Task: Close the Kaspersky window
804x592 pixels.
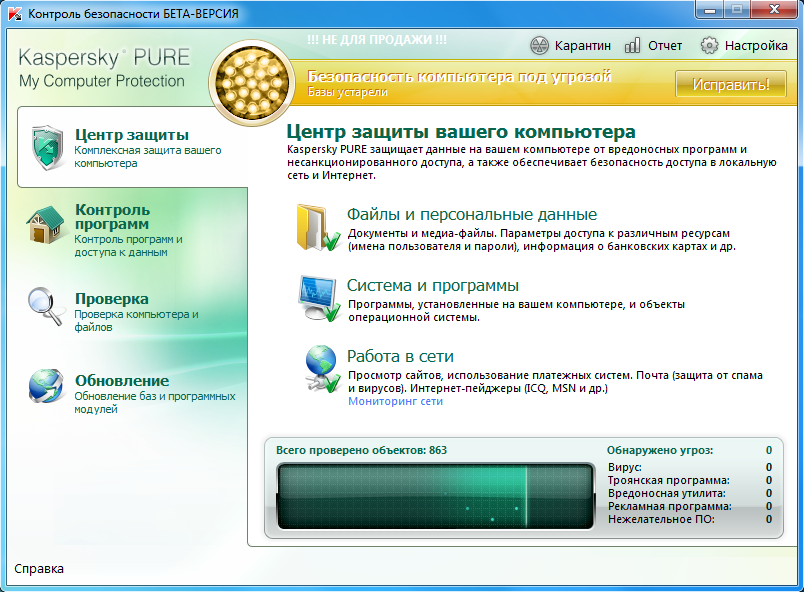Action: (774, 10)
